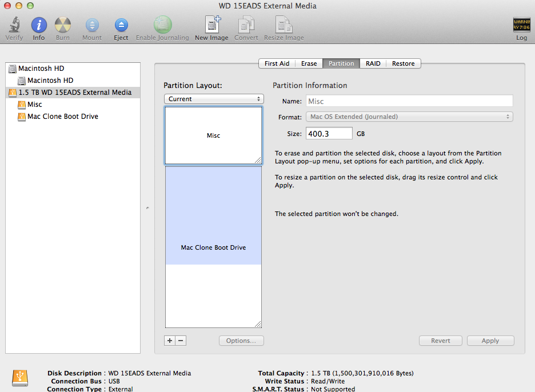
Task: Click the Resize Image toolbar icon
Action: (x=284, y=25)
